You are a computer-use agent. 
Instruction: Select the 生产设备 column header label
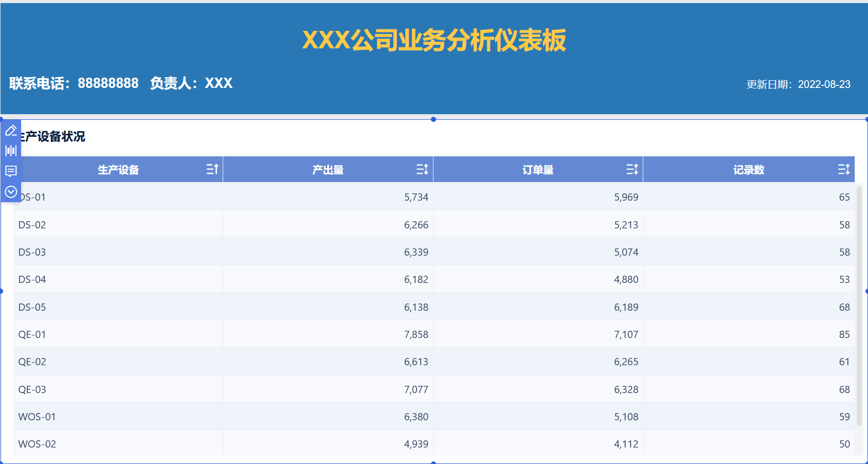[118, 170]
